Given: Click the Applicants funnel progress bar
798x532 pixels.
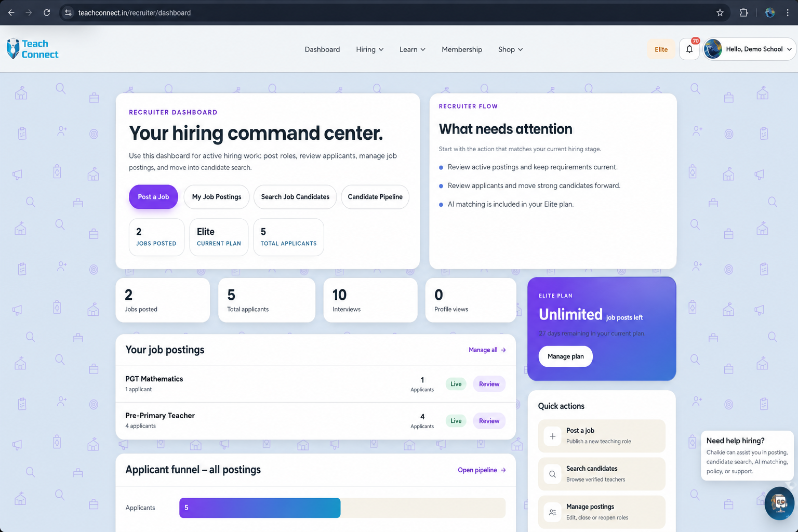Looking at the screenshot, I should tap(342, 508).
